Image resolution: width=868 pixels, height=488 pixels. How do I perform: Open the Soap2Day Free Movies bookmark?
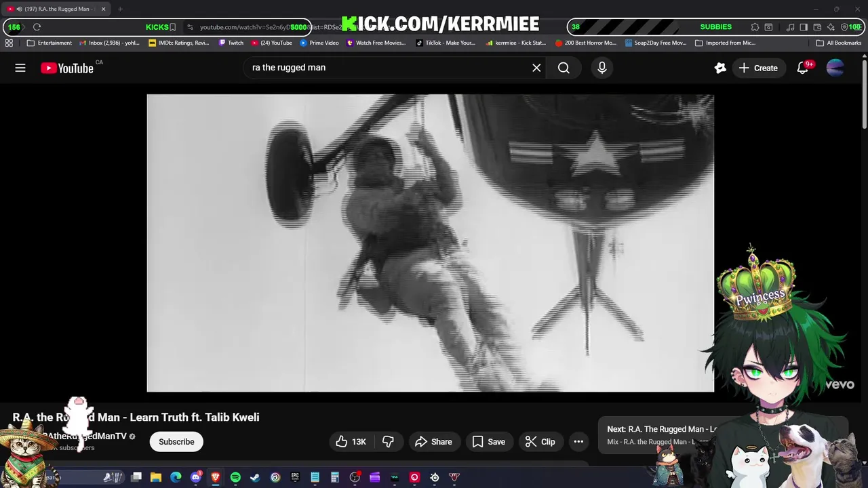coord(656,43)
